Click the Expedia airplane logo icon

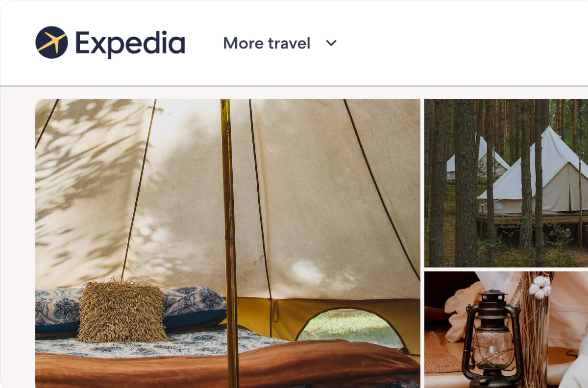click(51, 43)
